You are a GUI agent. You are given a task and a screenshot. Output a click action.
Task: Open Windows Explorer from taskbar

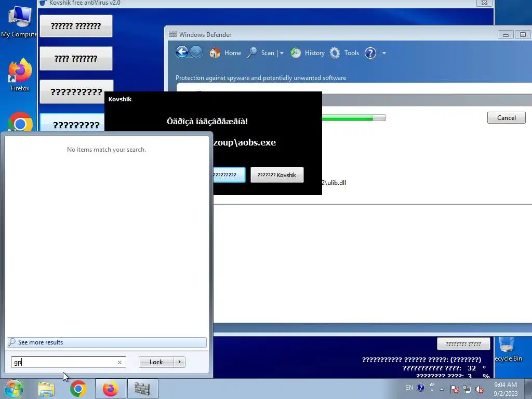[x=46, y=389]
